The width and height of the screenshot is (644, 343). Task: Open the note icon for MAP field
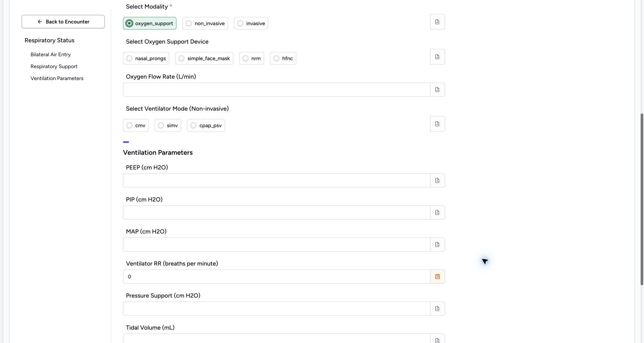pyautogui.click(x=438, y=245)
